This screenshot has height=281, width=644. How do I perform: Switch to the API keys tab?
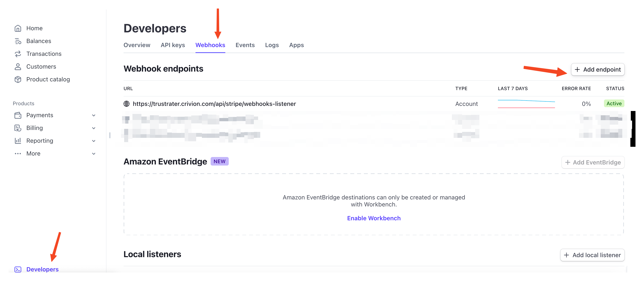point(173,45)
